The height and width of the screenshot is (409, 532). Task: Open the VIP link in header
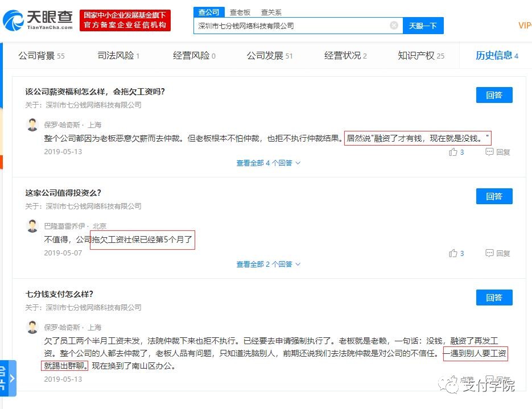tap(525, 26)
